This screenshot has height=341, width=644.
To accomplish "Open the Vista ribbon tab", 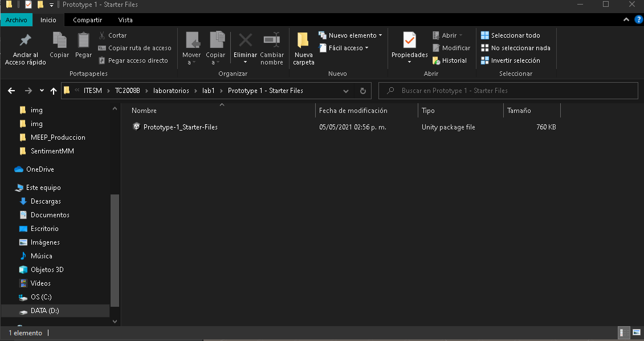I will point(125,20).
